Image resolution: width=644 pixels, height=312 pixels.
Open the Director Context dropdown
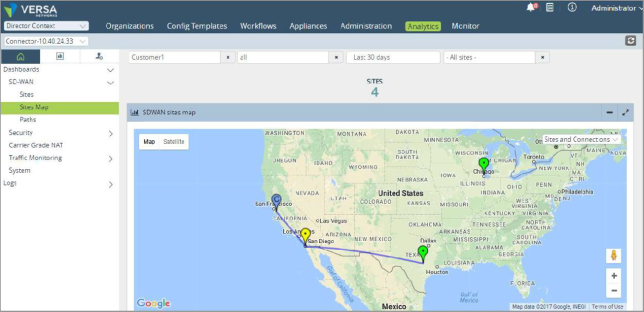[46, 26]
